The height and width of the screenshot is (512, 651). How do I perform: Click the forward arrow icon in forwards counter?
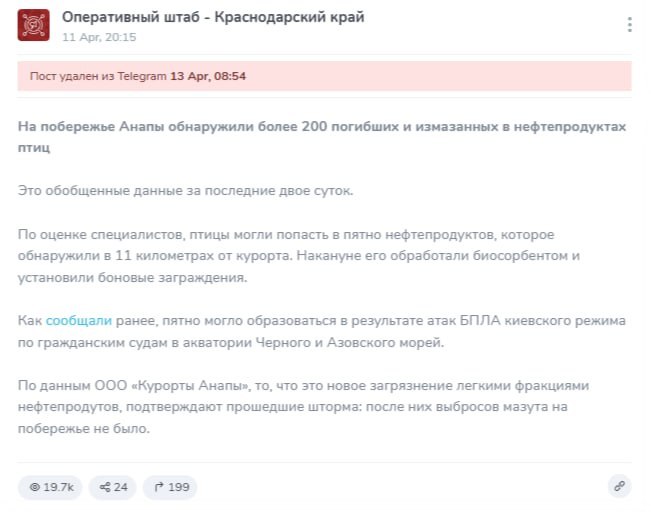click(x=157, y=487)
